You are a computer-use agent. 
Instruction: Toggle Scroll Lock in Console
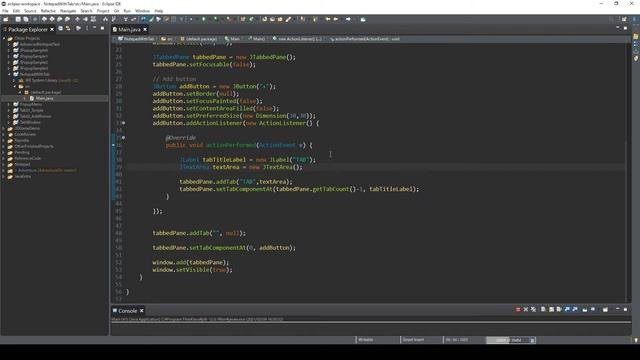click(551, 309)
